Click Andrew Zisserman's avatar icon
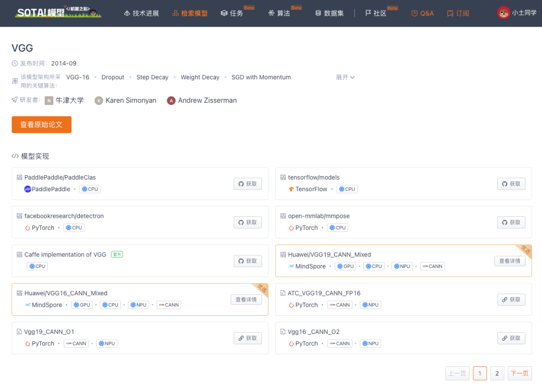This screenshot has height=392, width=542. [x=171, y=100]
